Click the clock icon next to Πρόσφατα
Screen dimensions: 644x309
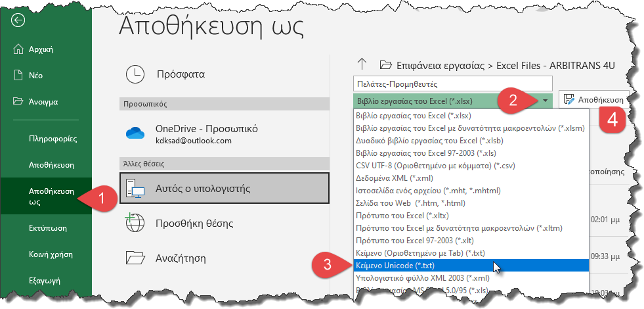[x=135, y=74]
